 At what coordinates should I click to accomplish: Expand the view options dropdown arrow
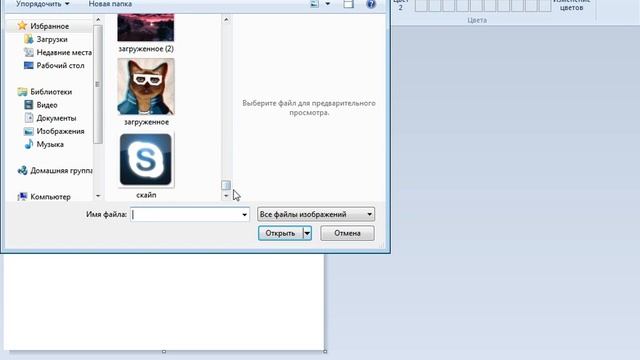(327, 4)
